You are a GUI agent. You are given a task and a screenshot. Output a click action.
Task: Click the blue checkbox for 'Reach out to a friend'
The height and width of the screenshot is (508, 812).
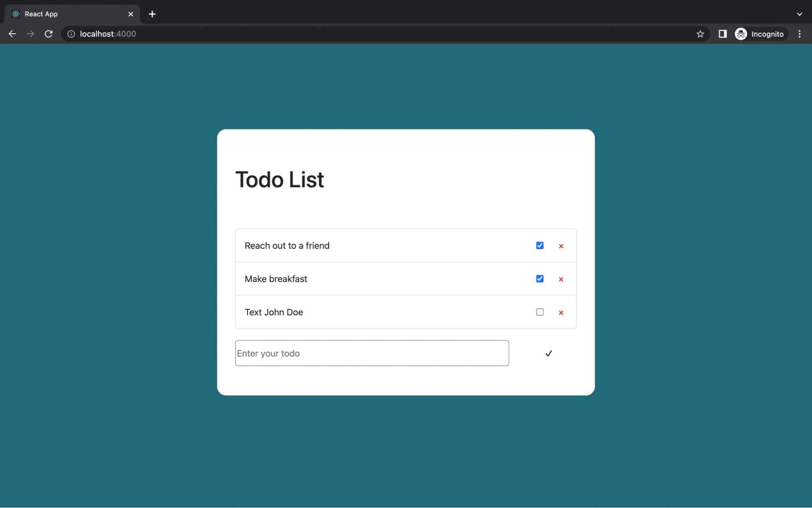(539, 245)
